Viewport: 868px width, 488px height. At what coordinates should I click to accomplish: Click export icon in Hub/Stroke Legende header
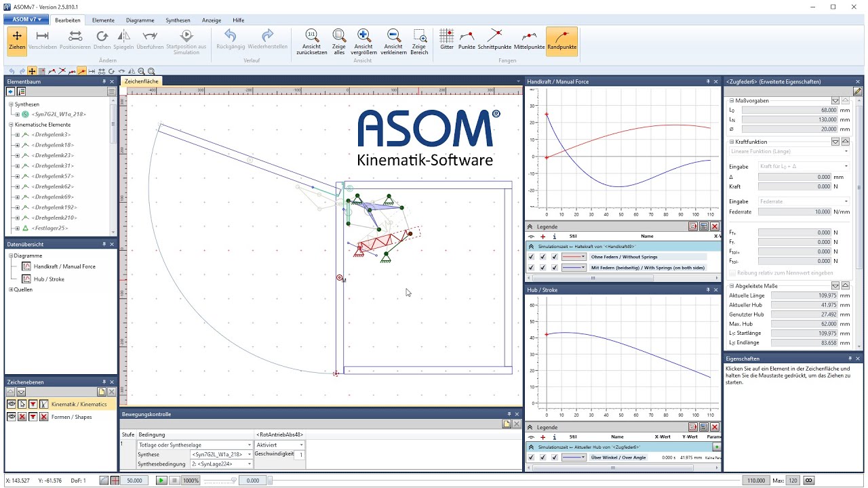coord(693,427)
